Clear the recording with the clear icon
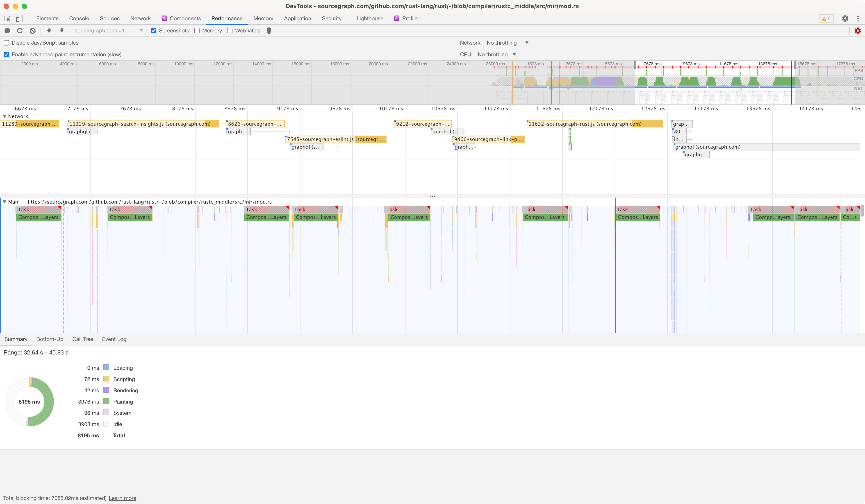 [33, 31]
